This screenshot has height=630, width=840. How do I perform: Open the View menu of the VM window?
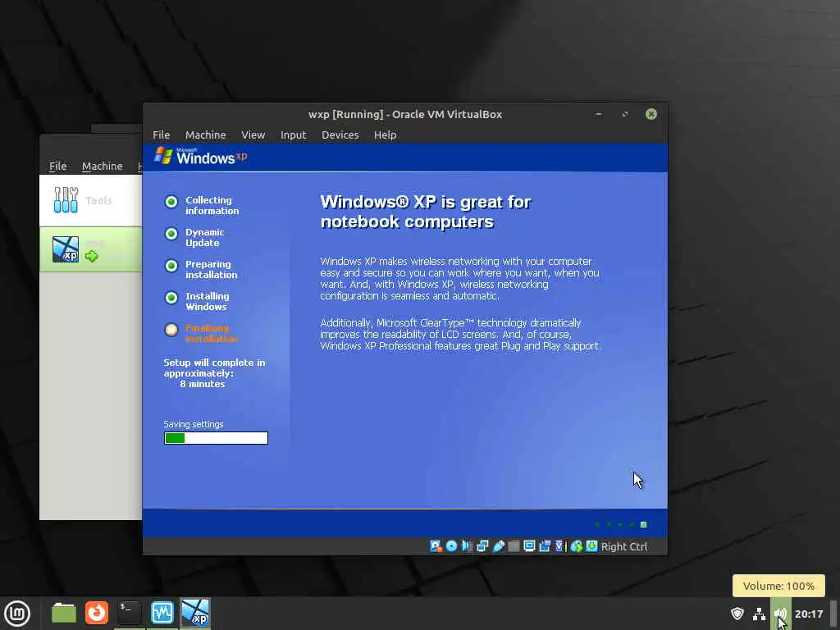[x=253, y=135]
